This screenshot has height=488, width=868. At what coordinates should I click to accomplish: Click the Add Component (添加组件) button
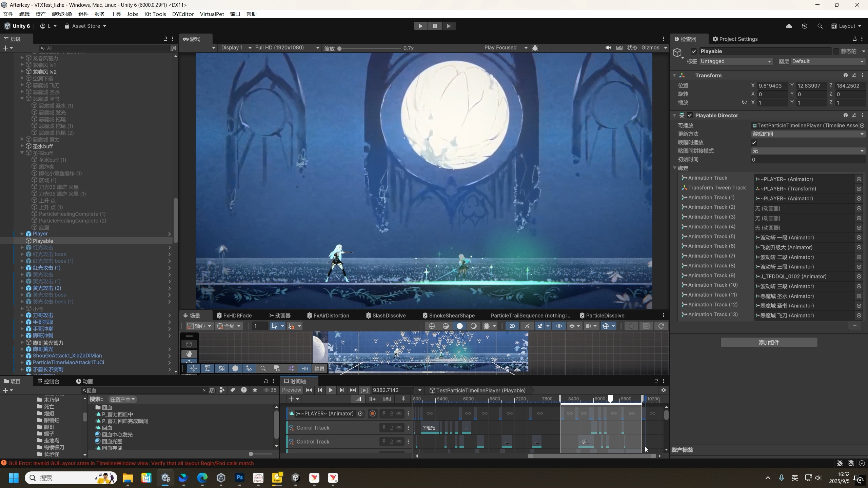pos(769,342)
